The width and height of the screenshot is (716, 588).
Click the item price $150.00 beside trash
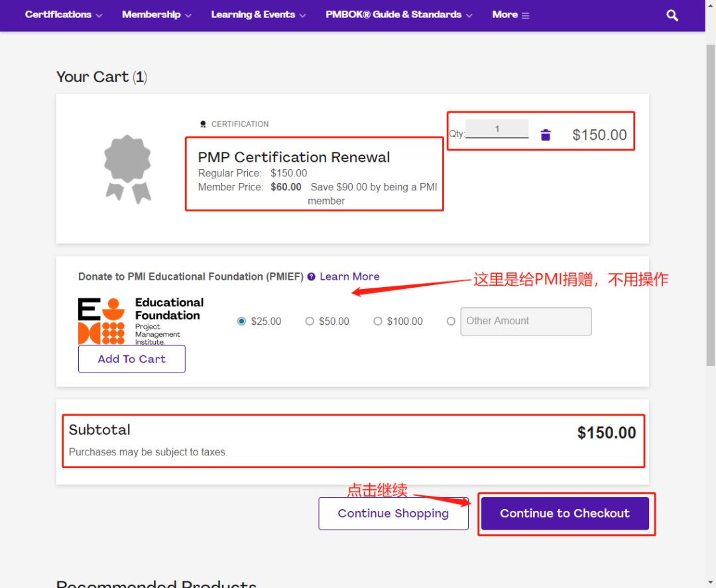(x=599, y=135)
